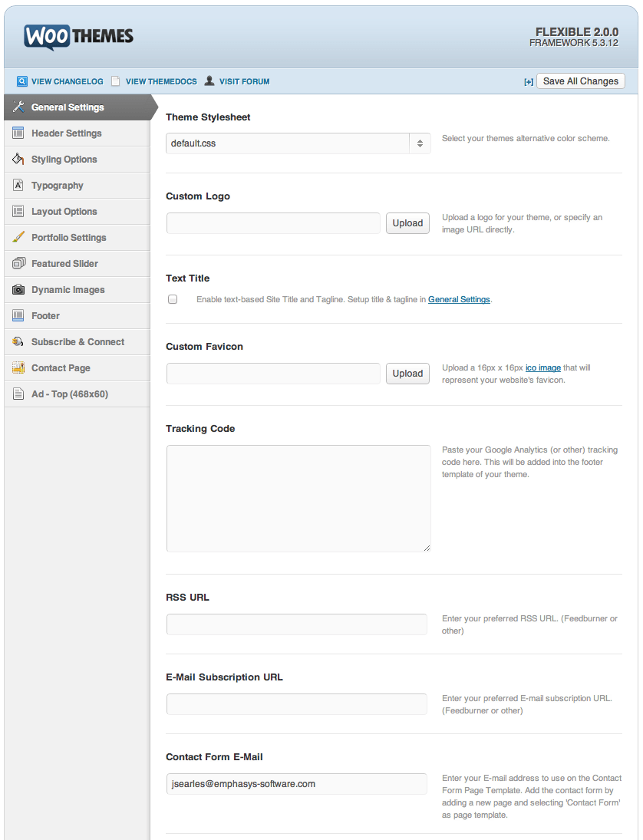The image size is (643, 840).
Task: Click the WooThemes logo
Action: 78,36
